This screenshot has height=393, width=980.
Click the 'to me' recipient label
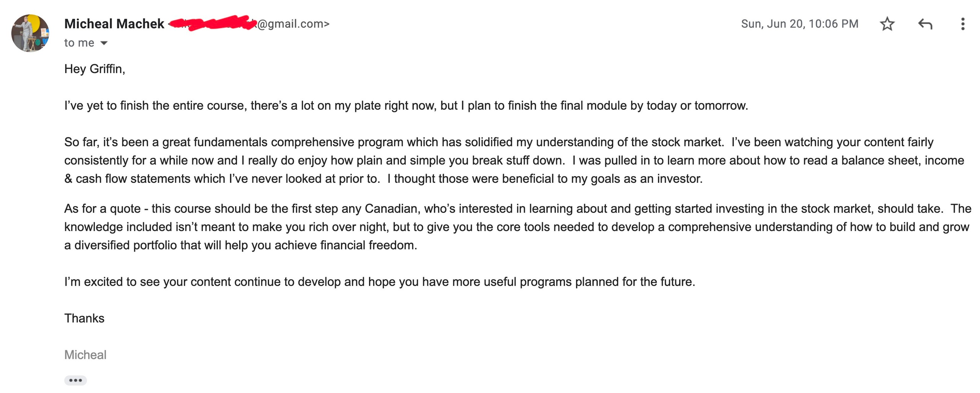pos(79,43)
